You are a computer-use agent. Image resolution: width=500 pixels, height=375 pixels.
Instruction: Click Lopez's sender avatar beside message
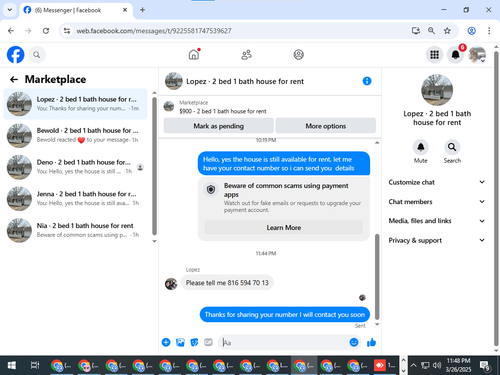(171, 284)
